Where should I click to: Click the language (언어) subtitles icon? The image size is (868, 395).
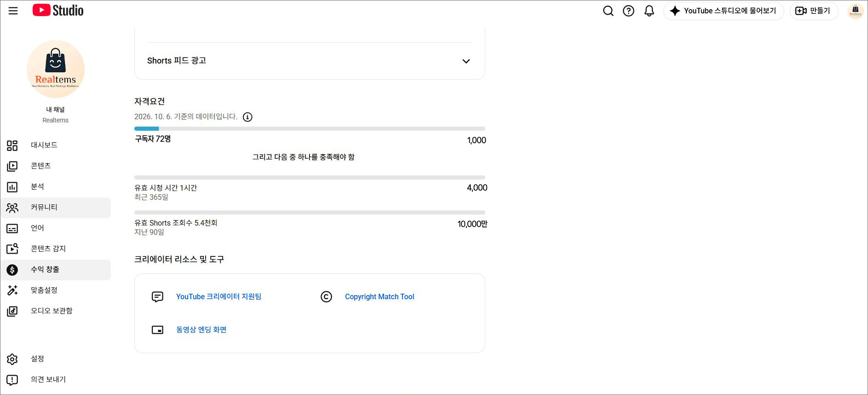click(x=12, y=228)
